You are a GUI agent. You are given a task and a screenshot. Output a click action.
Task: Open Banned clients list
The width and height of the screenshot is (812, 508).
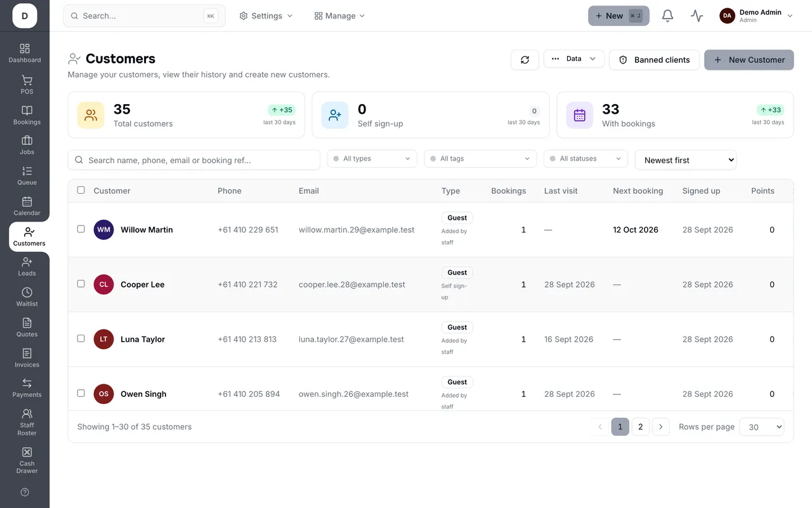point(655,60)
